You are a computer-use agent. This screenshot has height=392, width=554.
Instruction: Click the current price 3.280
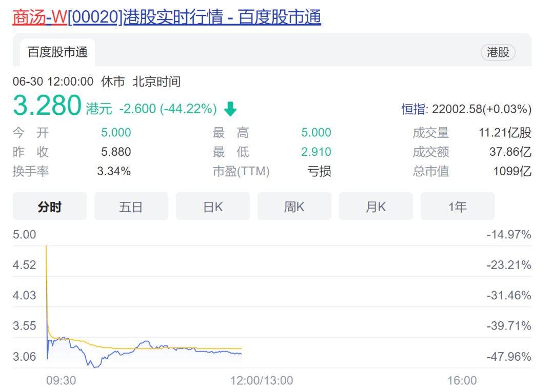pyautogui.click(x=47, y=106)
